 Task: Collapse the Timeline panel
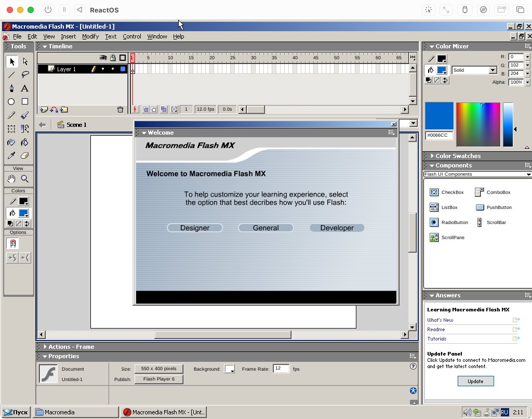pos(45,46)
